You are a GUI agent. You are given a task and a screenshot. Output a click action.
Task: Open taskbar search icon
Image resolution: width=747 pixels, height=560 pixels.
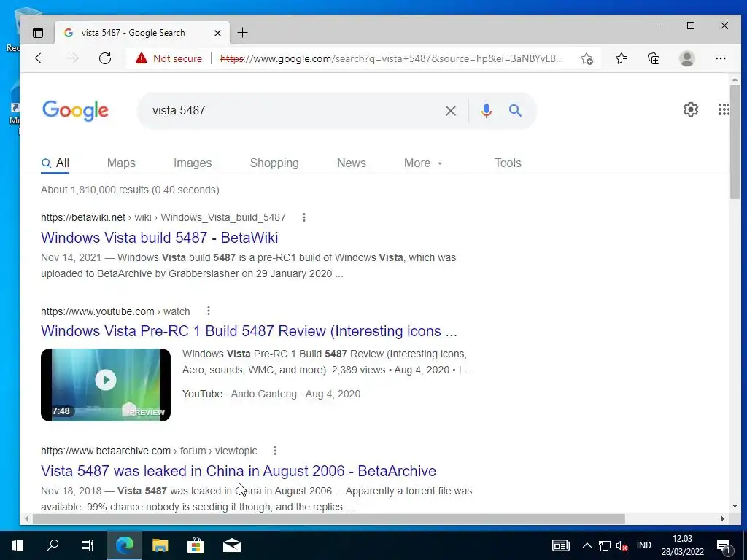click(53, 545)
